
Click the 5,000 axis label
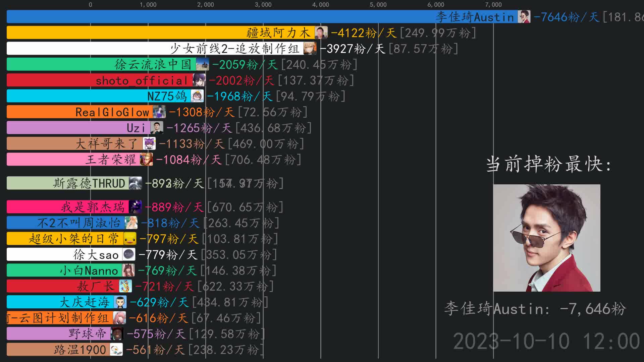pos(378,5)
